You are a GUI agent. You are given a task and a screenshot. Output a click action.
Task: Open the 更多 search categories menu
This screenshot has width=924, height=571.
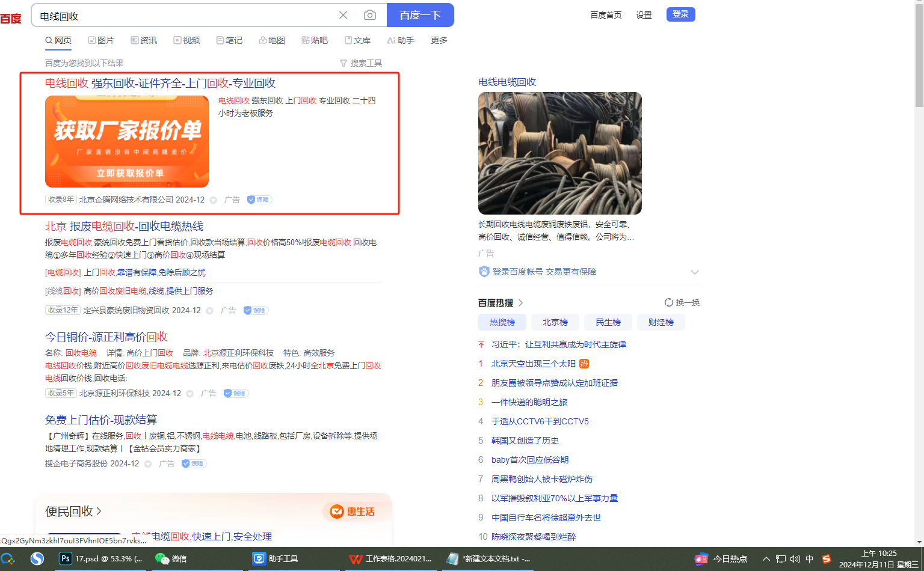click(x=439, y=40)
